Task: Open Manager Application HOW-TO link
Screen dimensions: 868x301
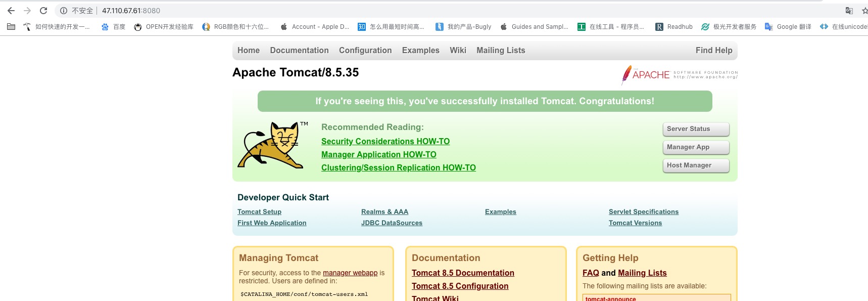Action: click(379, 155)
